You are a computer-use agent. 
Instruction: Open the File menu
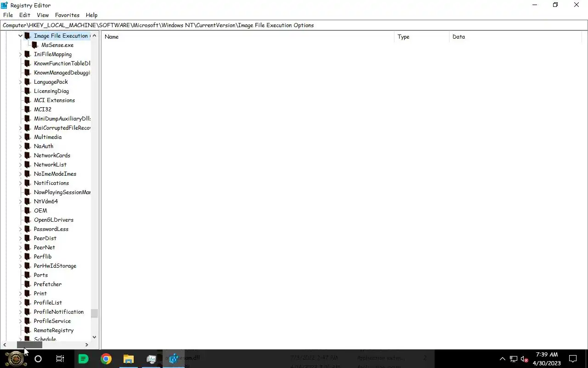point(8,15)
